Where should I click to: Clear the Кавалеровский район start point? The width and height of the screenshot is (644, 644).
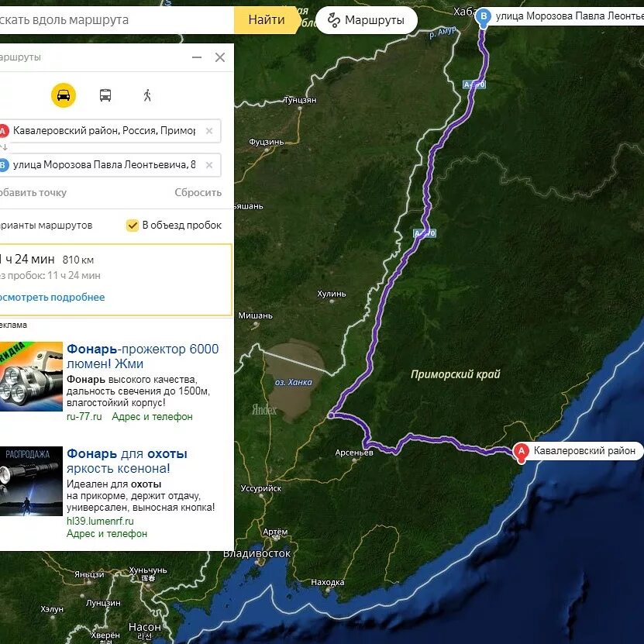[x=209, y=131]
